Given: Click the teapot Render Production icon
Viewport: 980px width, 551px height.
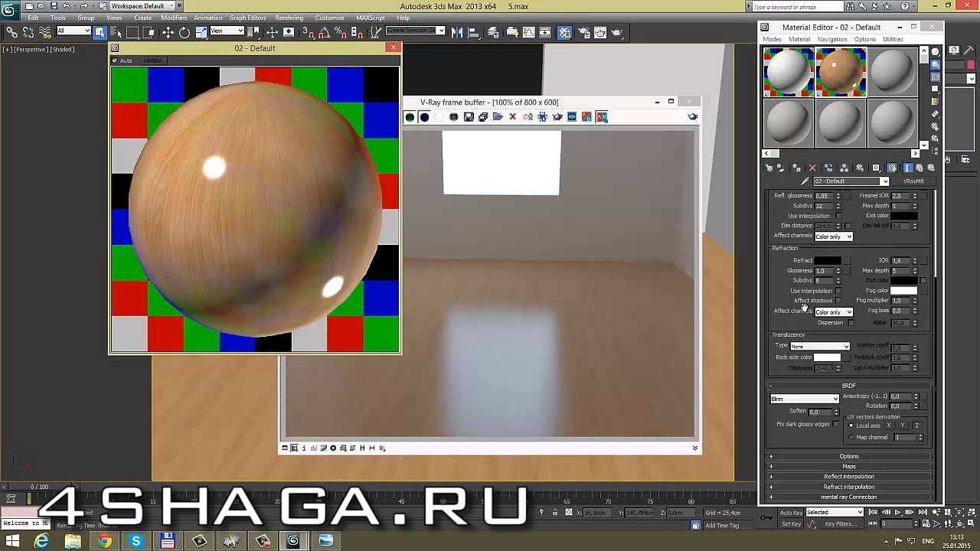Looking at the screenshot, I should [617, 32].
